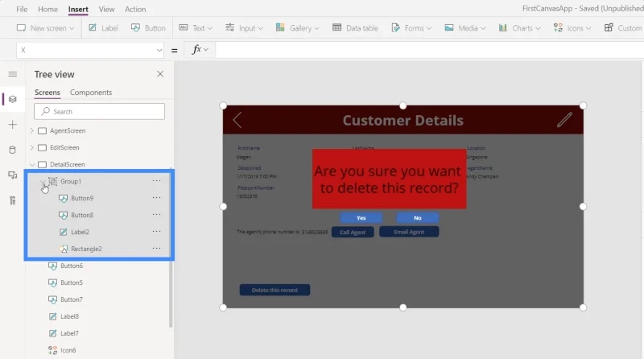Close the Tree view panel
The height and width of the screenshot is (359, 644).
point(160,74)
